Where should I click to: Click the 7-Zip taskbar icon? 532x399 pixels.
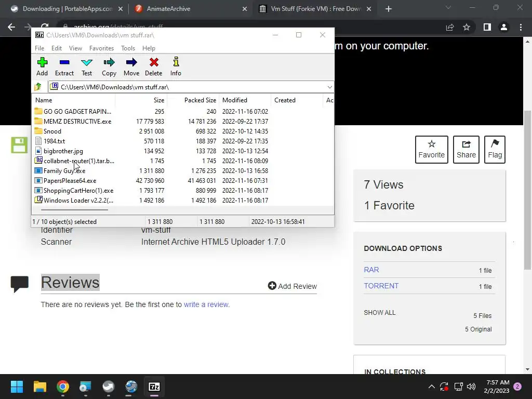tap(154, 387)
